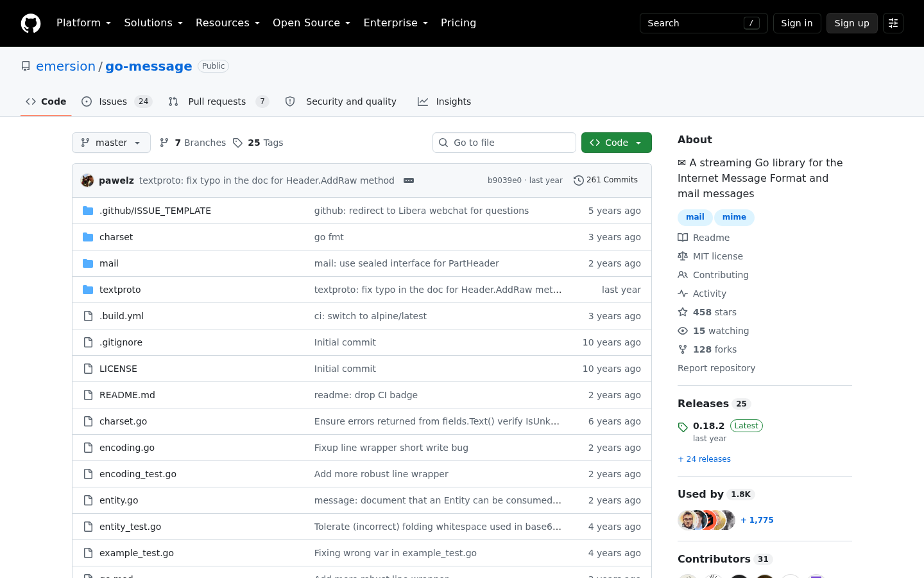Expand the Platform menu

[x=83, y=23]
